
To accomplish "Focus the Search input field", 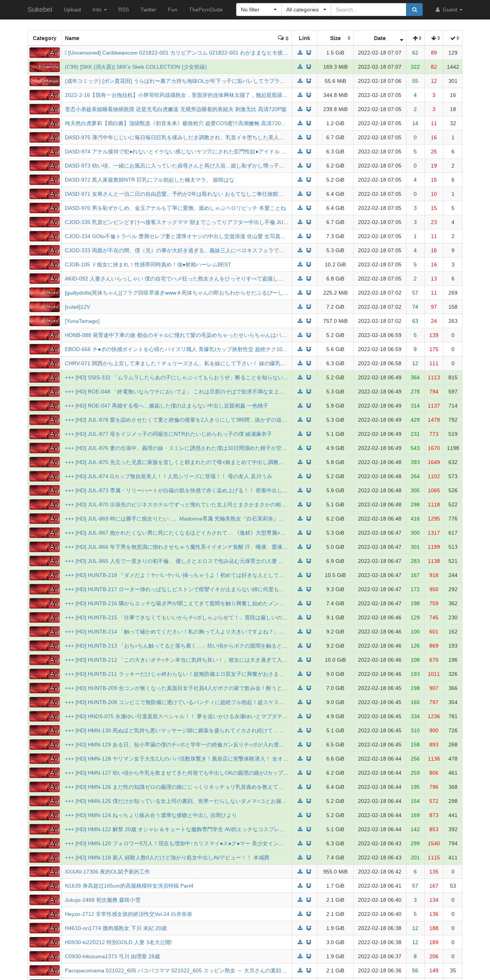I will click(368, 10).
